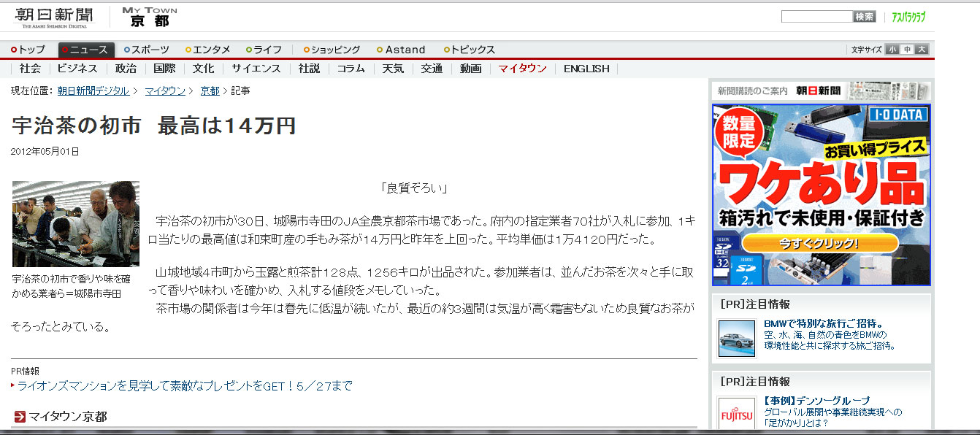980x435 pixels.
Task: Click the BMW car ad thumbnail
Action: [736, 339]
